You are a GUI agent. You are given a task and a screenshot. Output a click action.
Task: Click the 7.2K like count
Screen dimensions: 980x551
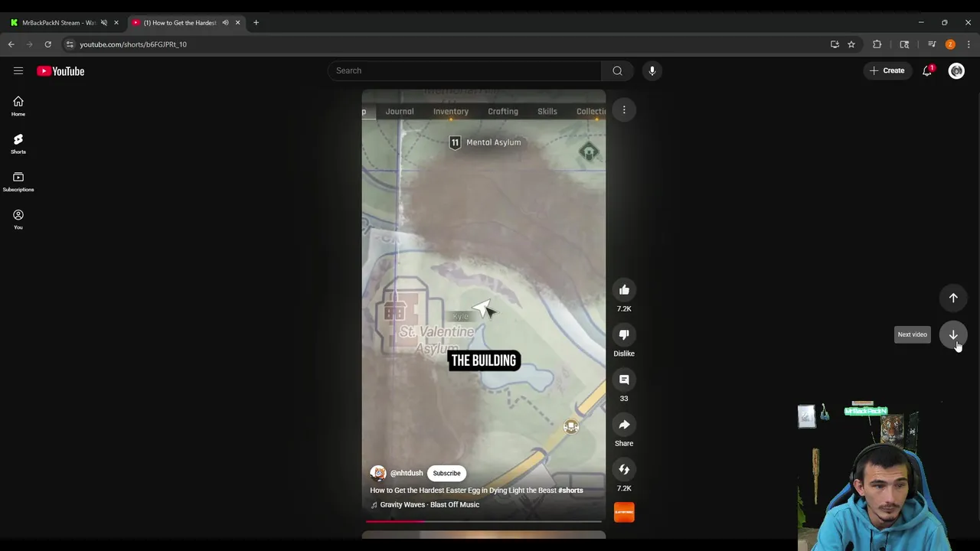624,308
